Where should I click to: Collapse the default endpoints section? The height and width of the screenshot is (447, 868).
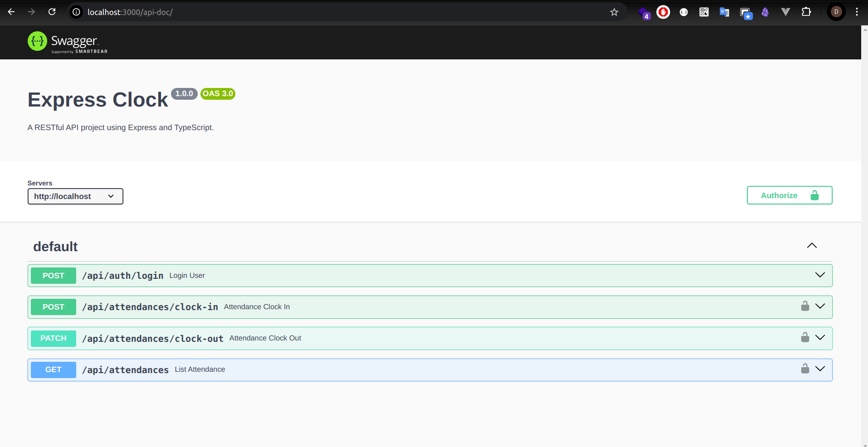812,246
